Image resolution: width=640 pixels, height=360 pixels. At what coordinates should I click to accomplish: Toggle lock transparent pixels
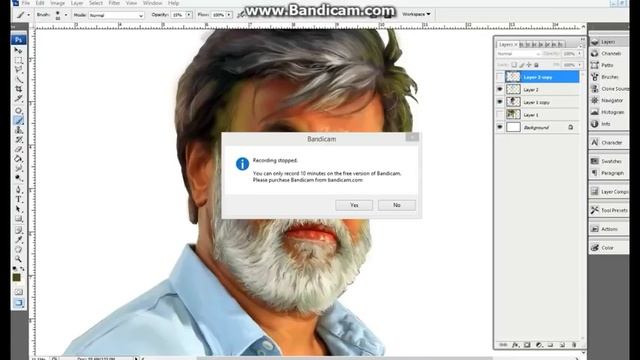click(514, 65)
